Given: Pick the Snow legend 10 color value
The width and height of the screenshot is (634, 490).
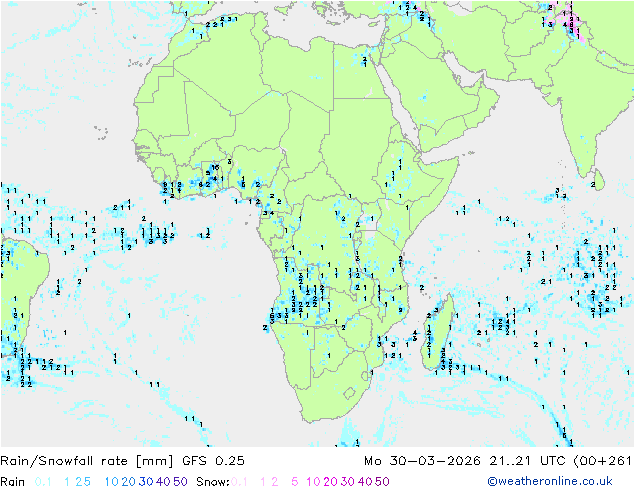Looking at the screenshot, I should 313,482.
